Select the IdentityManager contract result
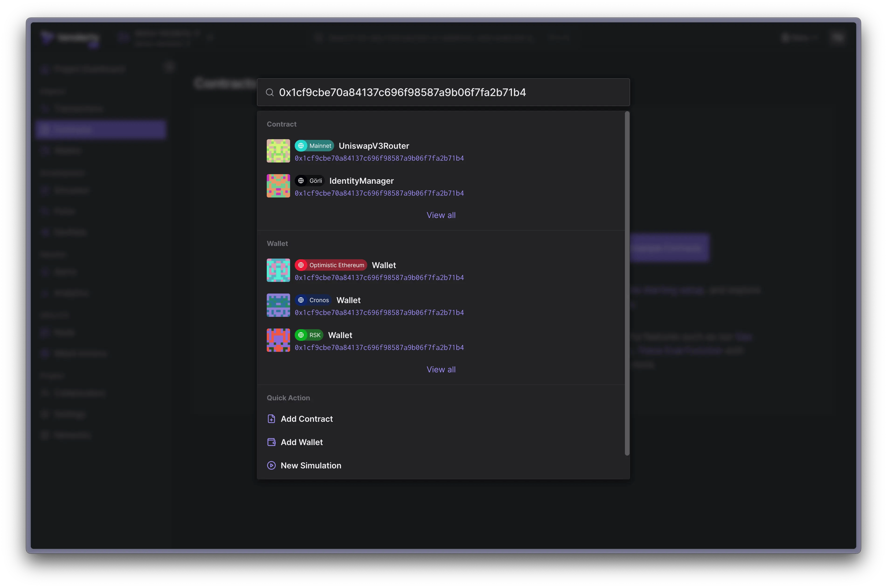 pos(361,181)
